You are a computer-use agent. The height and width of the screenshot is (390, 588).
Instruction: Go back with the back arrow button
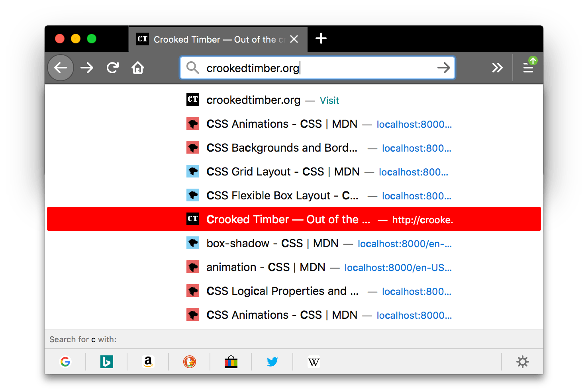point(61,68)
